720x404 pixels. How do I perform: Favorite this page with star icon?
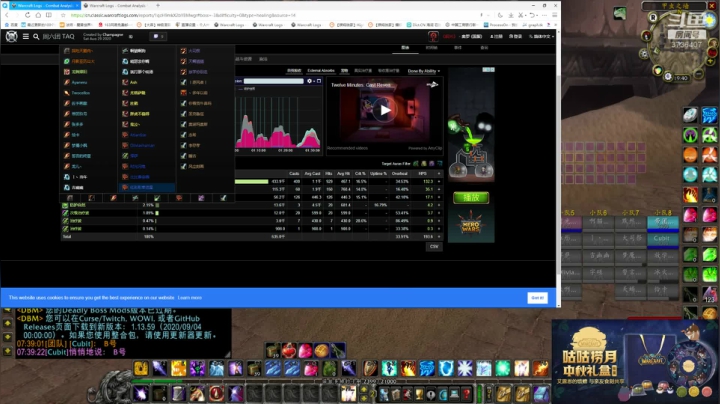pos(63,15)
